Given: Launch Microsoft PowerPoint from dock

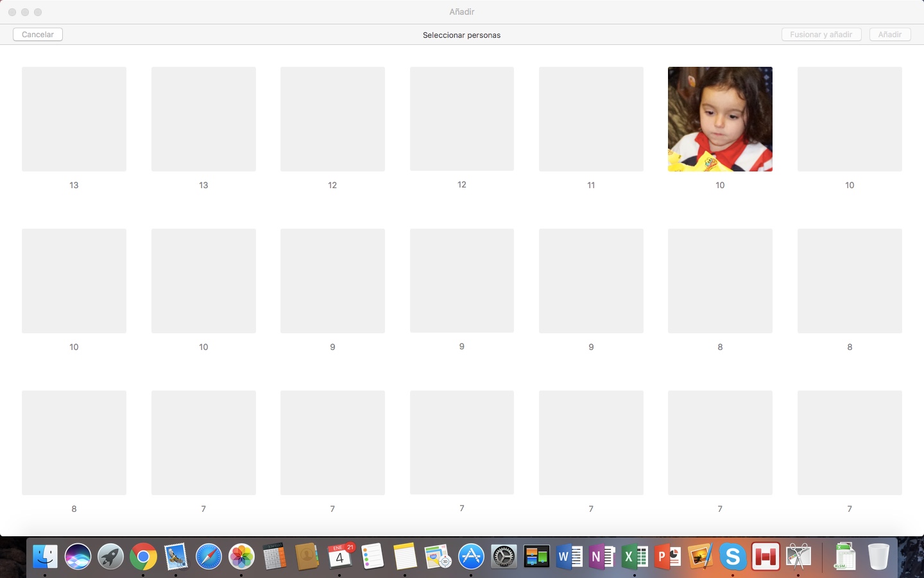Looking at the screenshot, I should pyautogui.click(x=667, y=557).
